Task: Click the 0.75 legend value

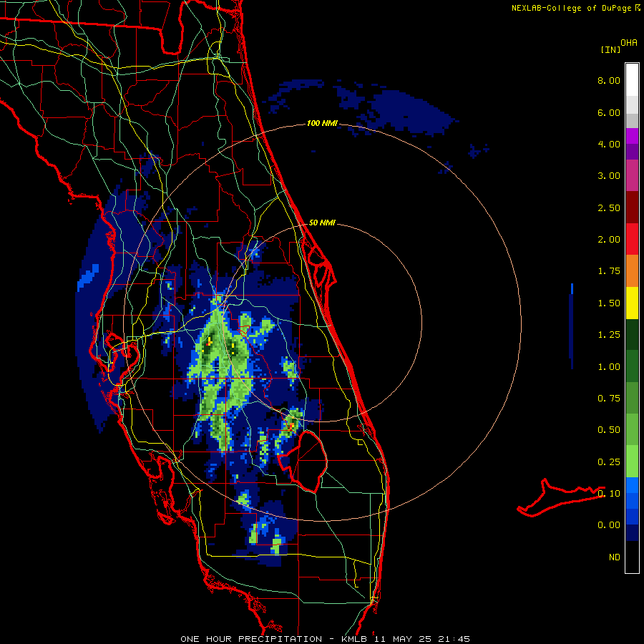Action: [x=609, y=399]
